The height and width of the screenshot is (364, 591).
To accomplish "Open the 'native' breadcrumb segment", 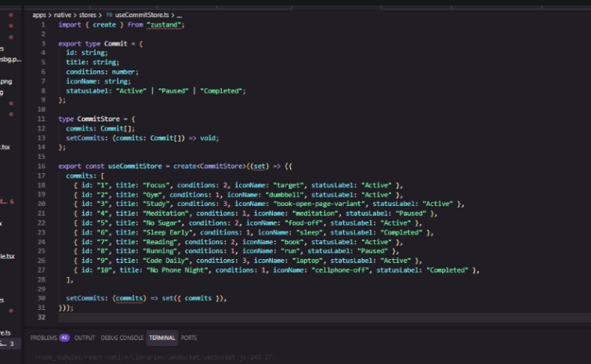I will point(62,15).
